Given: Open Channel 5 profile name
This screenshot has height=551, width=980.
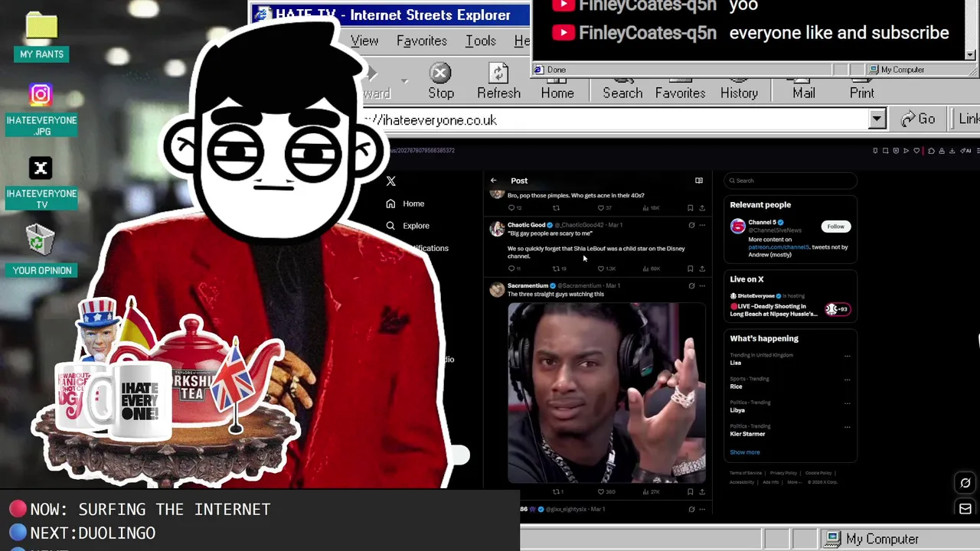Looking at the screenshot, I should pyautogui.click(x=762, y=222).
